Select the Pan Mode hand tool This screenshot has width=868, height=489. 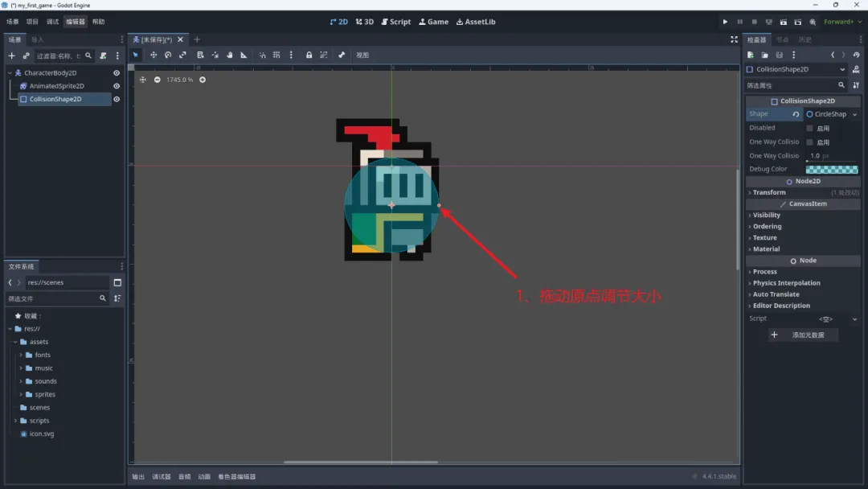(x=230, y=55)
